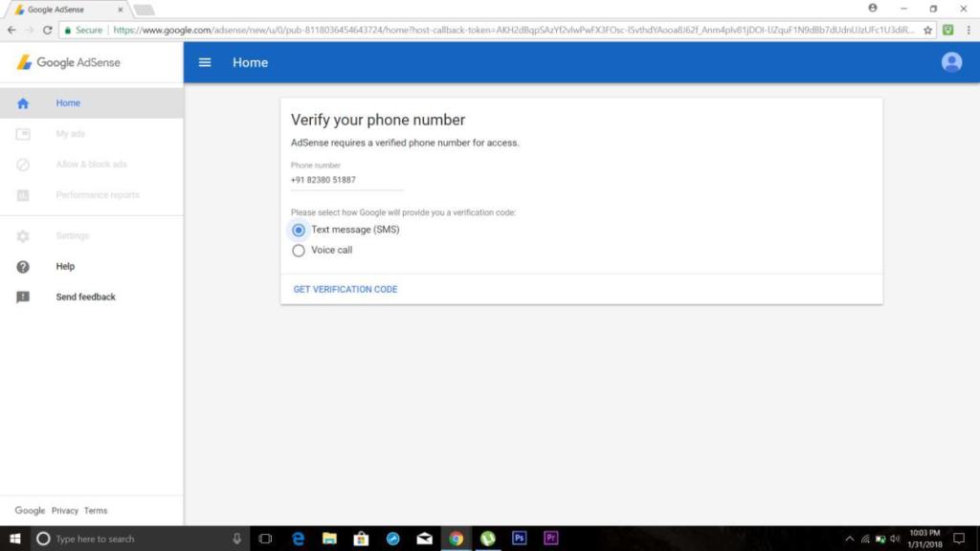Open the Privacy link in footer

point(65,511)
